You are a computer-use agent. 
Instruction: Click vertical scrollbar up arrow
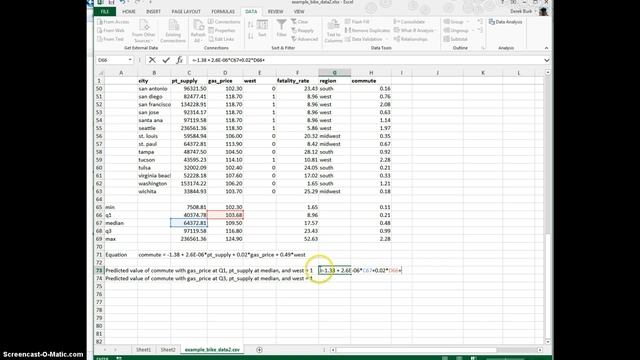coord(548,73)
